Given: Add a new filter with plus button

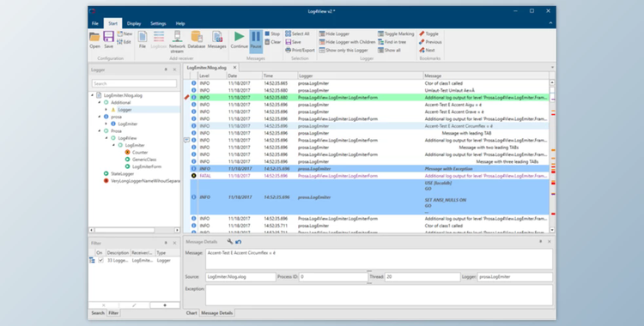Looking at the screenshot, I should pos(165,305).
